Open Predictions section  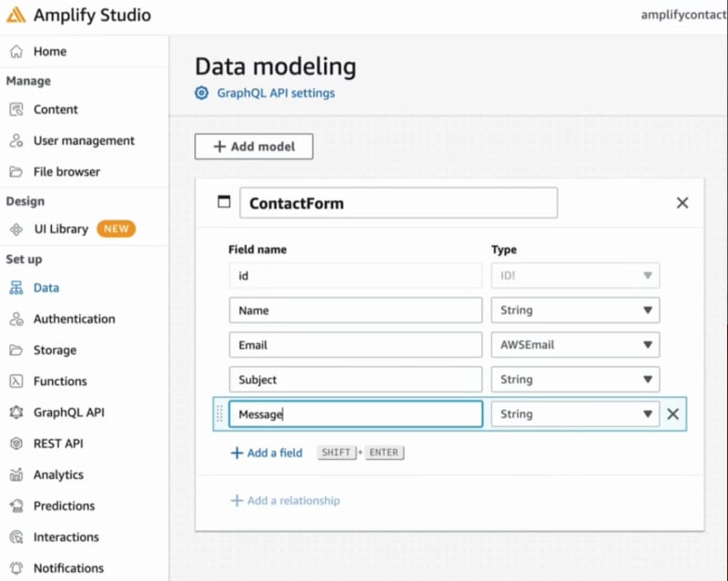click(x=64, y=505)
